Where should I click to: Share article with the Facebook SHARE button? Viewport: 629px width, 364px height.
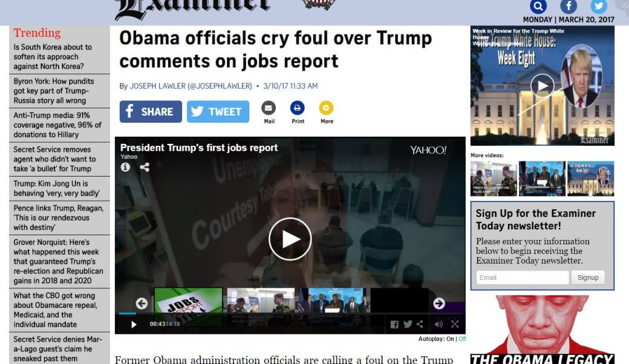(x=151, y=111)
